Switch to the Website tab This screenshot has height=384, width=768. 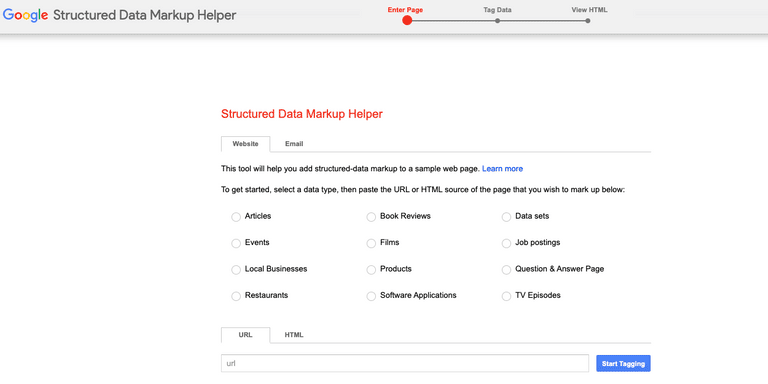[x=245, y=144]
